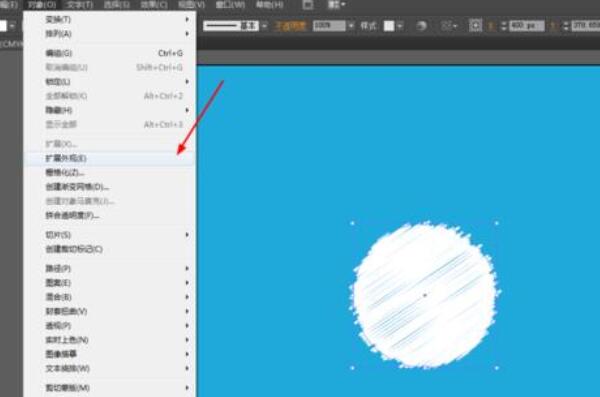600x397 pixels.
Task: Click the Recolor Artwork icon
Action: pyautogui.click(x=421, y=26)
